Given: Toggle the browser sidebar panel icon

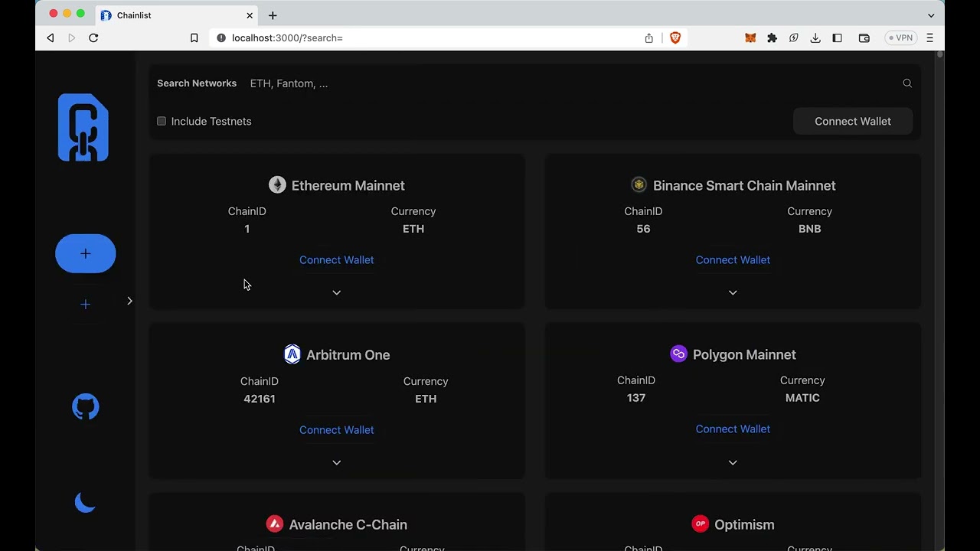Looking at the screenshot, I should (837, 37).
